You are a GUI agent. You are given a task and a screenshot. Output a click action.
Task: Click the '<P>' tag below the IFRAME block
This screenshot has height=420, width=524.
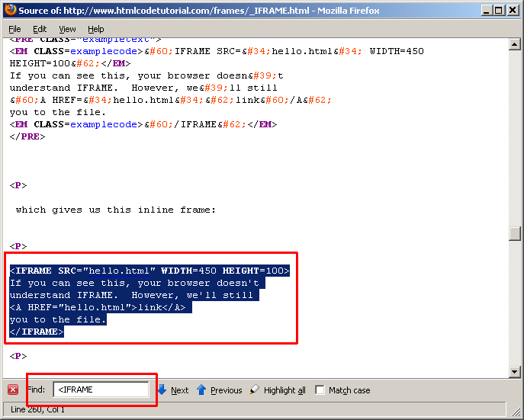pyautogui.click(x=18, y=356)
